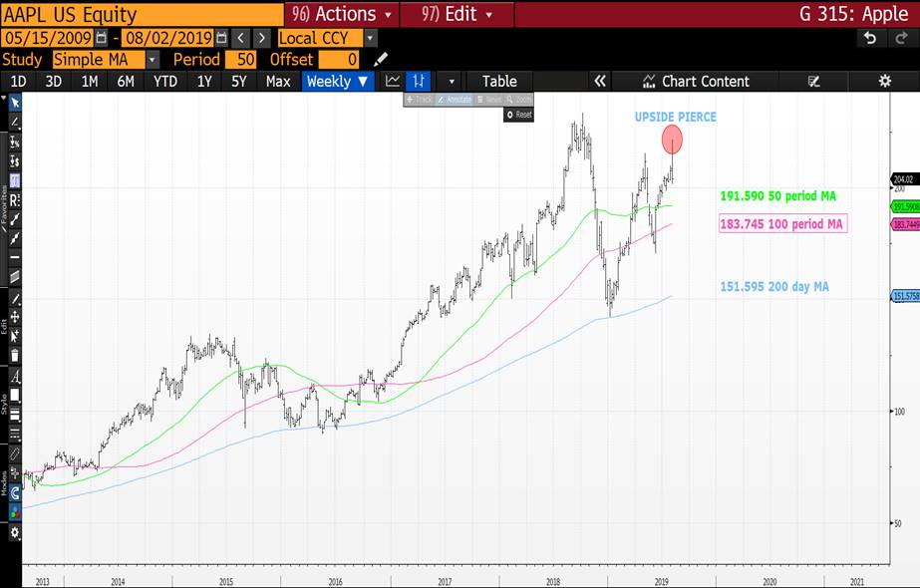The height and width of the screenshot is (588, 920).
Task: Step date range forward
Action: pyautogui.click(x=262, y=38)
